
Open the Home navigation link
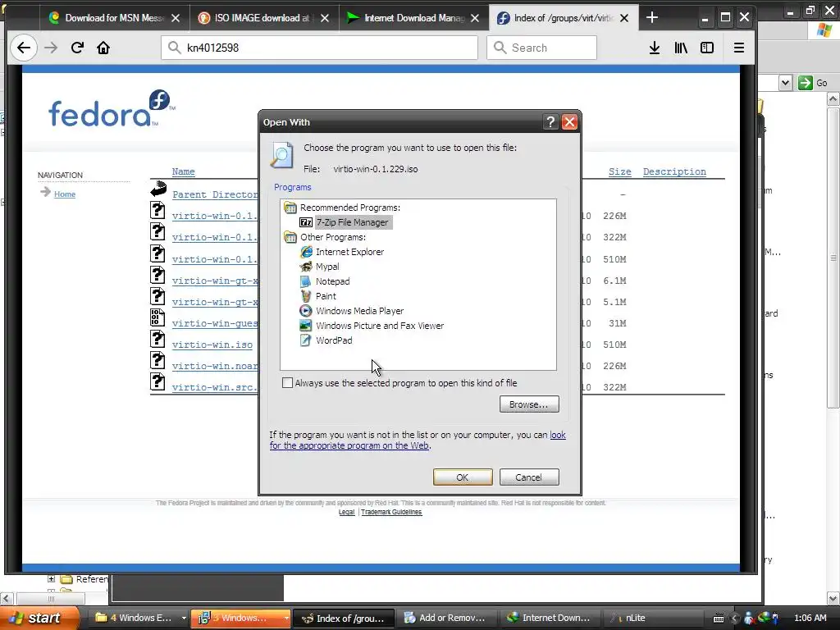coord(64,194)
